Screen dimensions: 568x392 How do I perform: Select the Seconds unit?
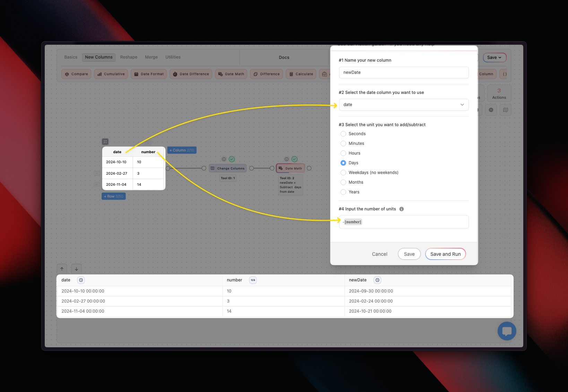tap(343, 134)
